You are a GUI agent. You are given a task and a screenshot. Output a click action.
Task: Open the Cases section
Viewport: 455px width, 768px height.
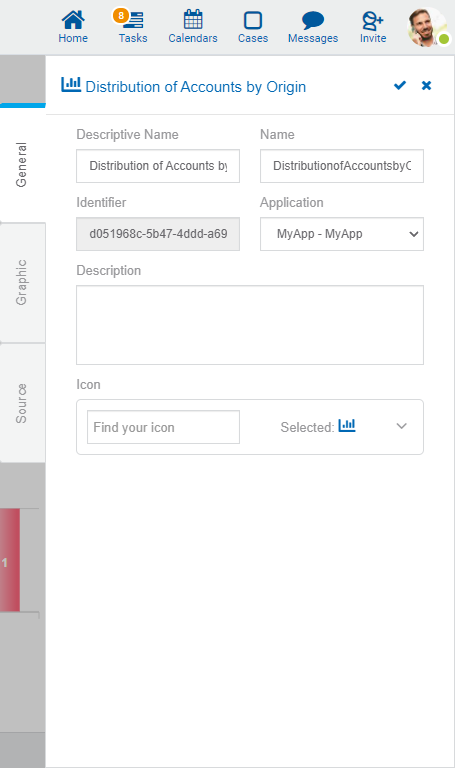pyautogui.click(x=253, y=27)
